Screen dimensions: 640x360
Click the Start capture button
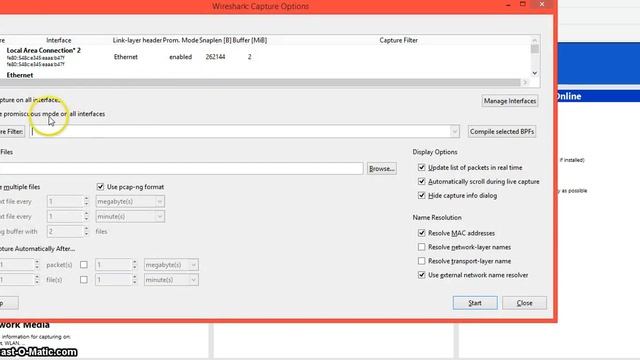475,303
